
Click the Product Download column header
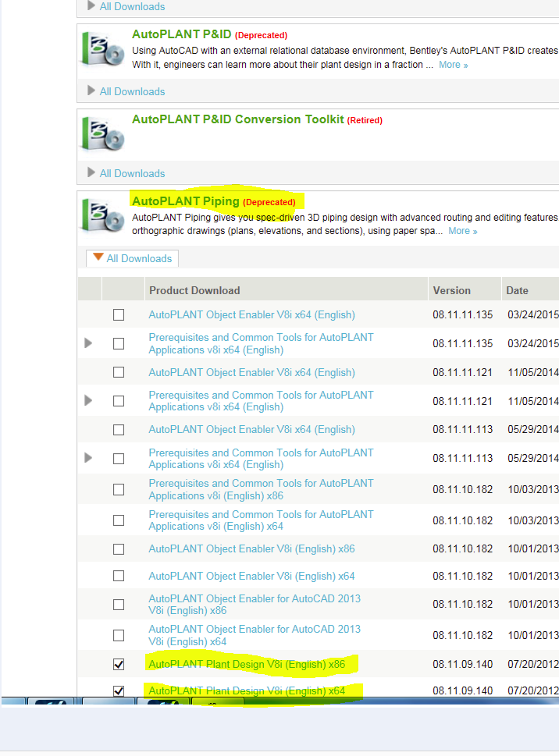pyautogui.click(x=194, y=290)
